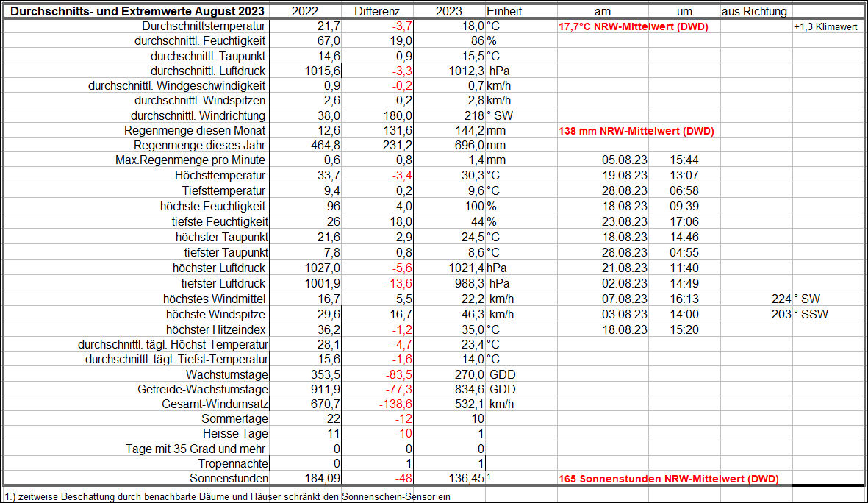Screen dimensions: 868x503
Task: Select the 'Tage mit 35 Grad und mehr' label
Action: point(196,449)
